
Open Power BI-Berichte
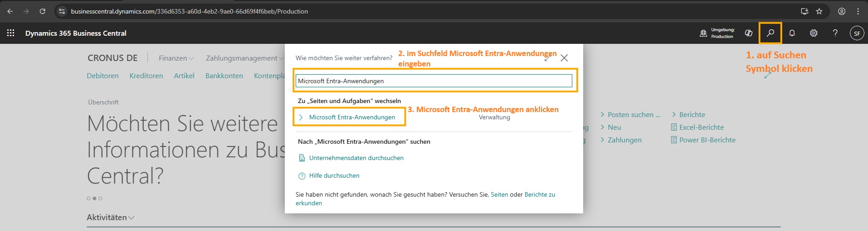pos(708,140)
